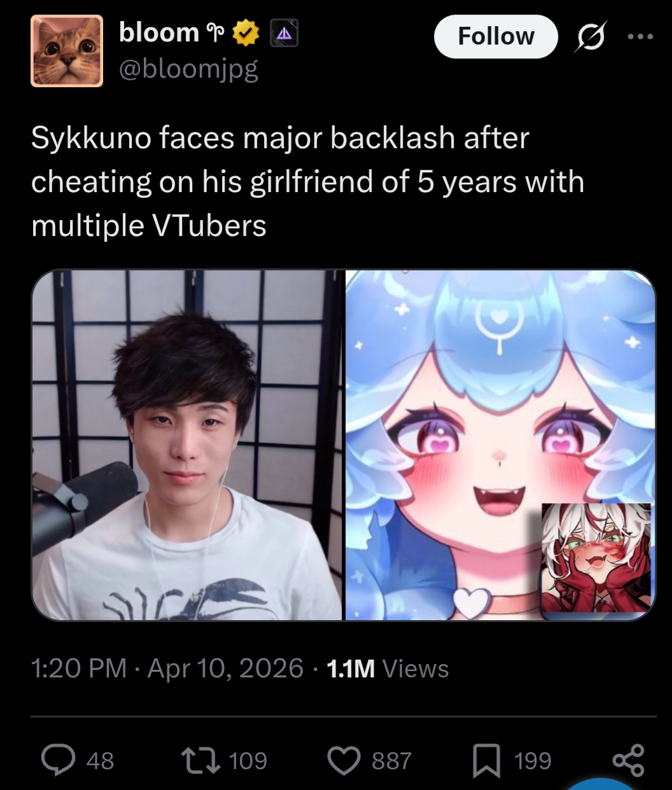Open bloom's cat profile picture
Screen dimensions: 672x790
click(67, 51)
